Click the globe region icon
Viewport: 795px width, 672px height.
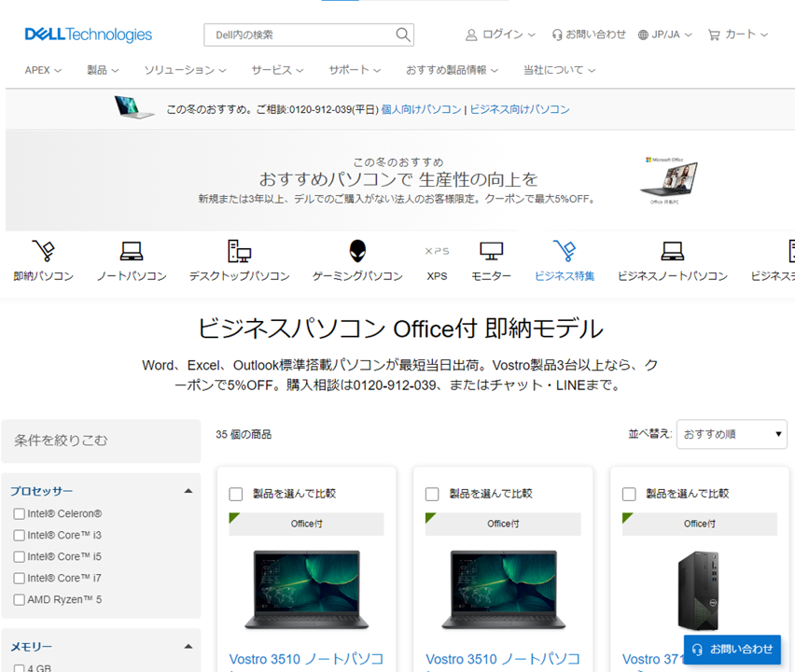643,35
